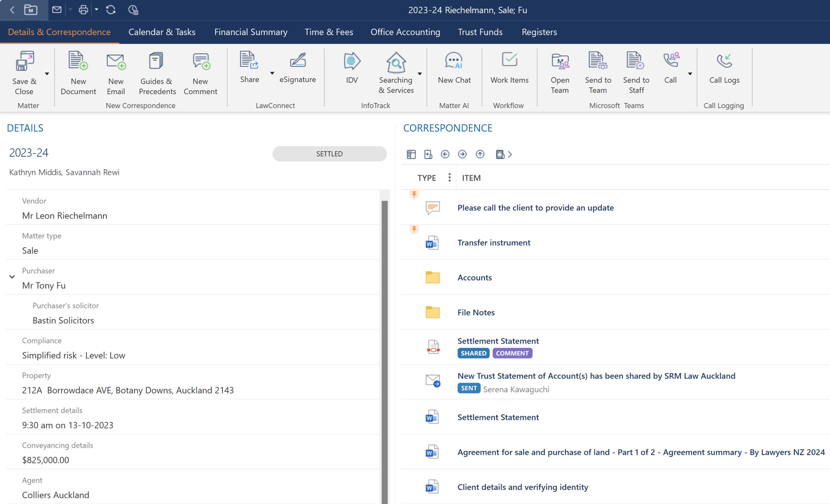Open TYPE column options menu

(x=449, y=177)
